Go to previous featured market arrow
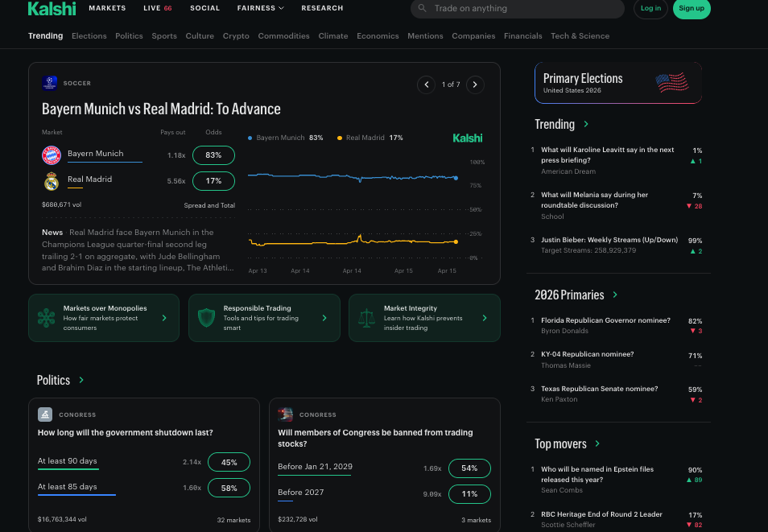This screenshot has height=532, width=768. click(x=426, y=85)
